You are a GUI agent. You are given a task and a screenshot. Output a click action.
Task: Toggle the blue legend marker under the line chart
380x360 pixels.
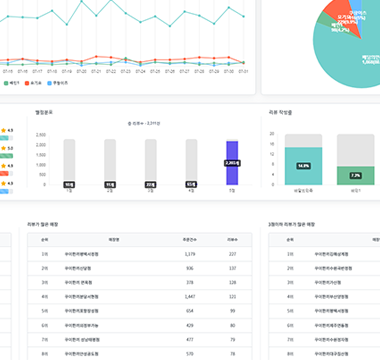(50, 83)
